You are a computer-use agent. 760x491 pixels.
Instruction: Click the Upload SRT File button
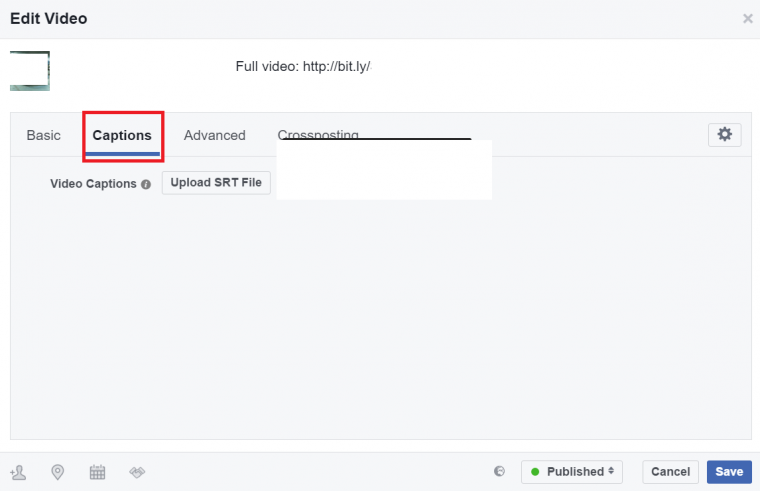click(x=216, y=183)
